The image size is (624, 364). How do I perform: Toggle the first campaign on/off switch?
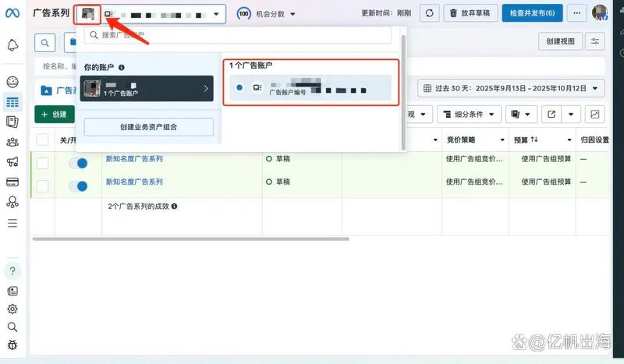[78, 163]
